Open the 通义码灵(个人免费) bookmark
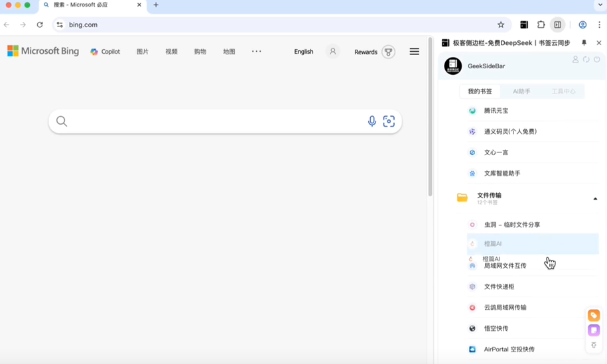The height and width of the screenshot is (364, 607). point(533,131)
